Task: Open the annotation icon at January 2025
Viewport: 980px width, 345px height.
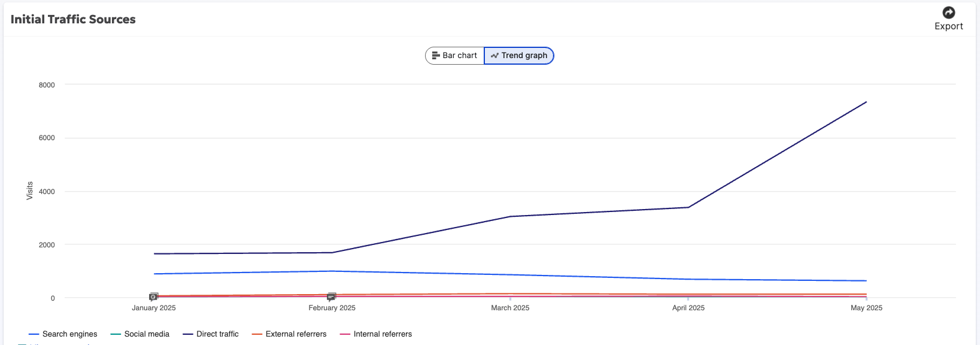Action: [154, 296]
